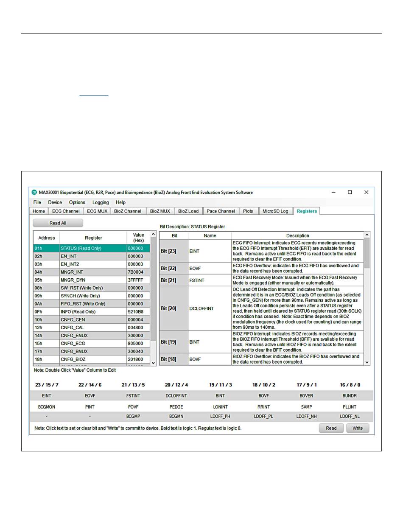This screenshot has height=532, width=403.
Task: Select the CNFG_GEN register row
Action: pos(92,320)
